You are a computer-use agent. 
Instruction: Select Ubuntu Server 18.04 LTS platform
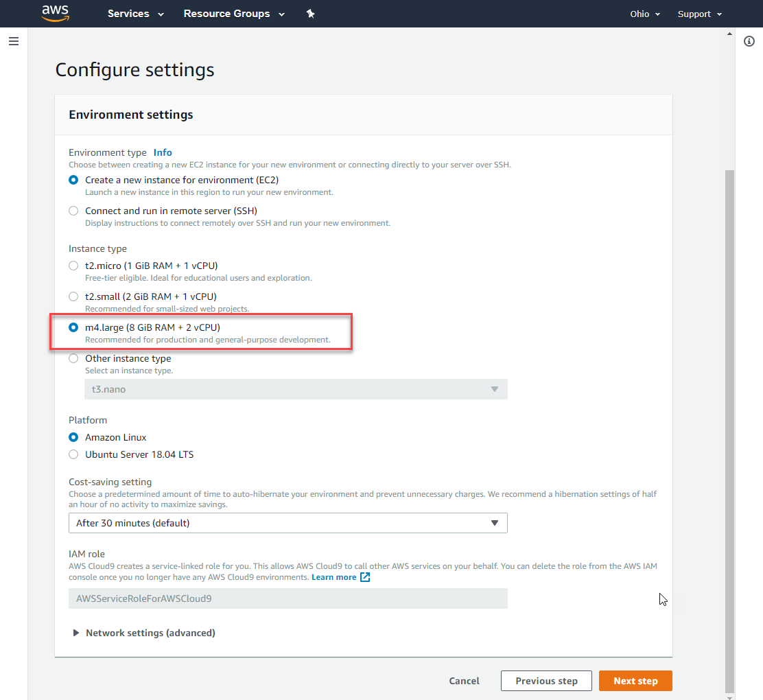pyautogui.click(x=73, y=454)
